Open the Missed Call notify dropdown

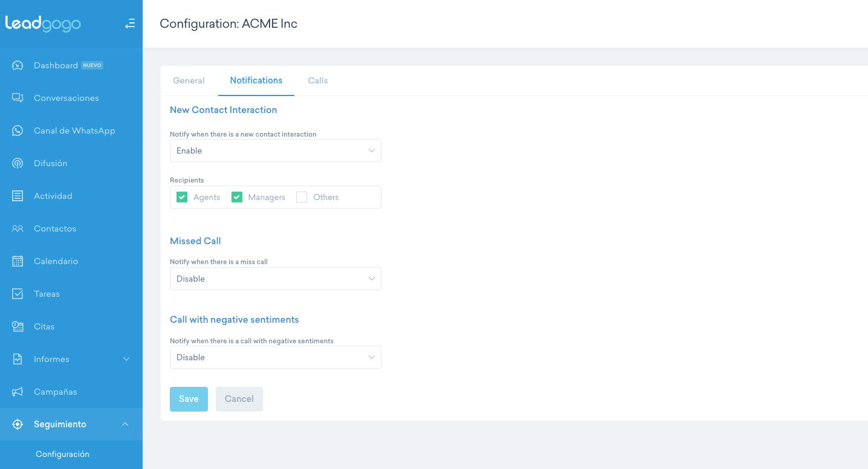(275, 279)
